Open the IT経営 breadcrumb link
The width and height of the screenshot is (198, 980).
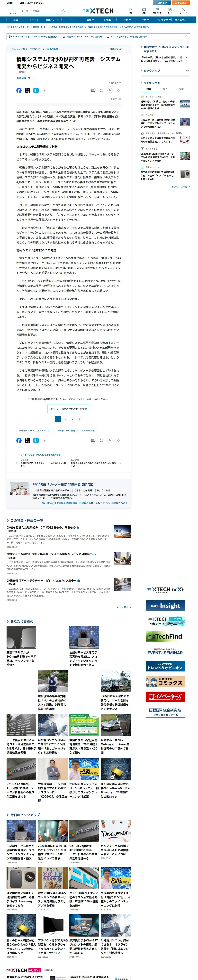(x=36, y=27)
